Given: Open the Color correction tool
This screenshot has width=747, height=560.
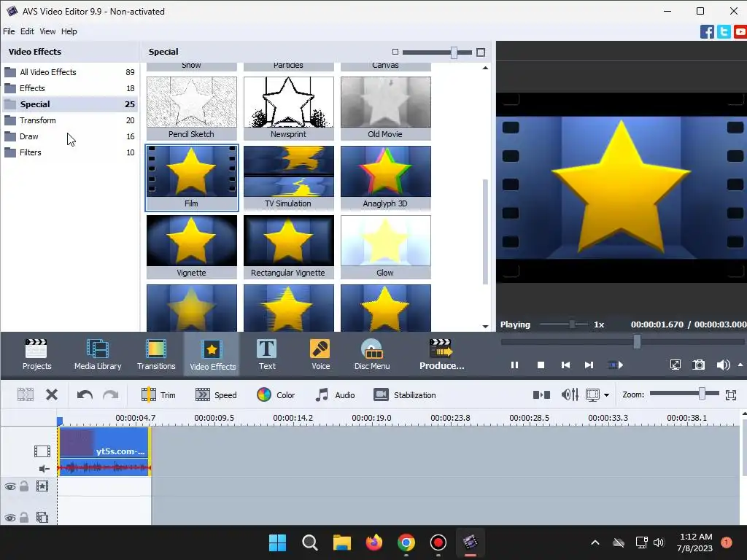Looking at the screenshot, I should [x=276, y=395].
